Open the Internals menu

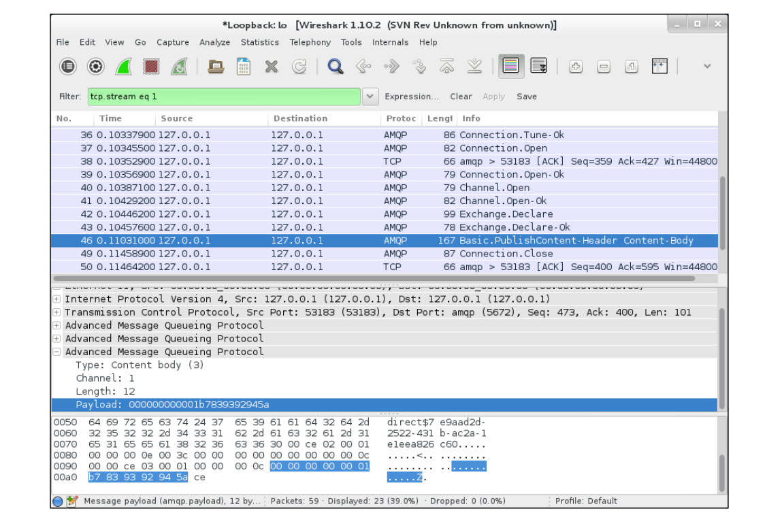[x=391, y=42]
